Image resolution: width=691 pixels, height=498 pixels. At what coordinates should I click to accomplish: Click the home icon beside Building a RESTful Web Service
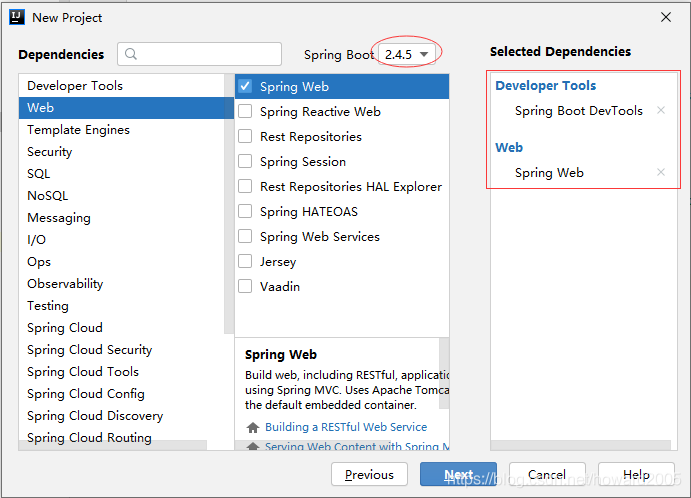click(253, 427)
